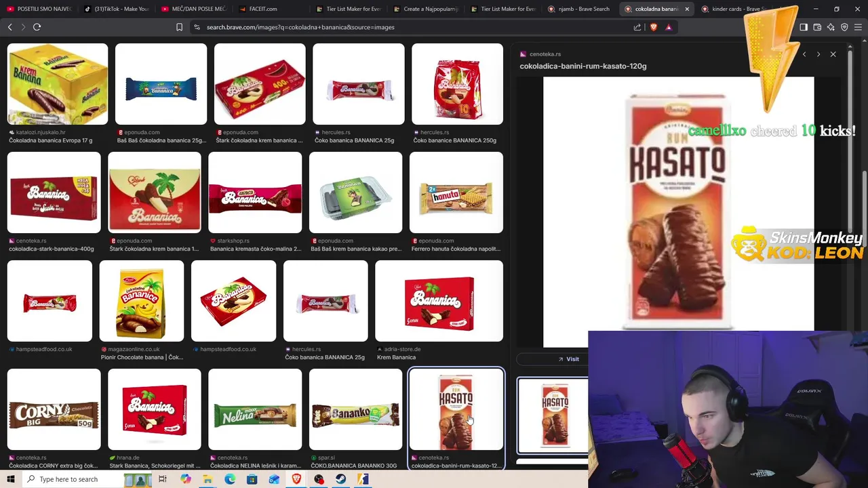Show previous image in preview panel
Image resolution: width=868 pixels, height=488 pixels.
(804, 54)
